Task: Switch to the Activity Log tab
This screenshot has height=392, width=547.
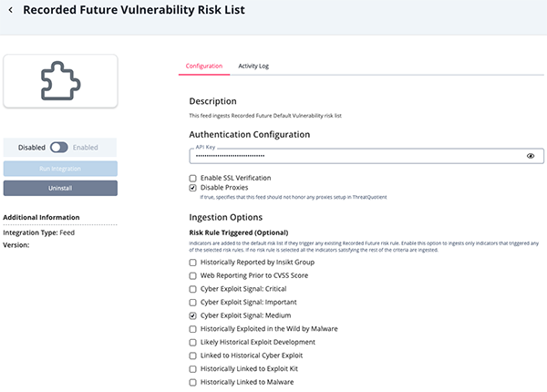Action: click(x=253, y=66)
